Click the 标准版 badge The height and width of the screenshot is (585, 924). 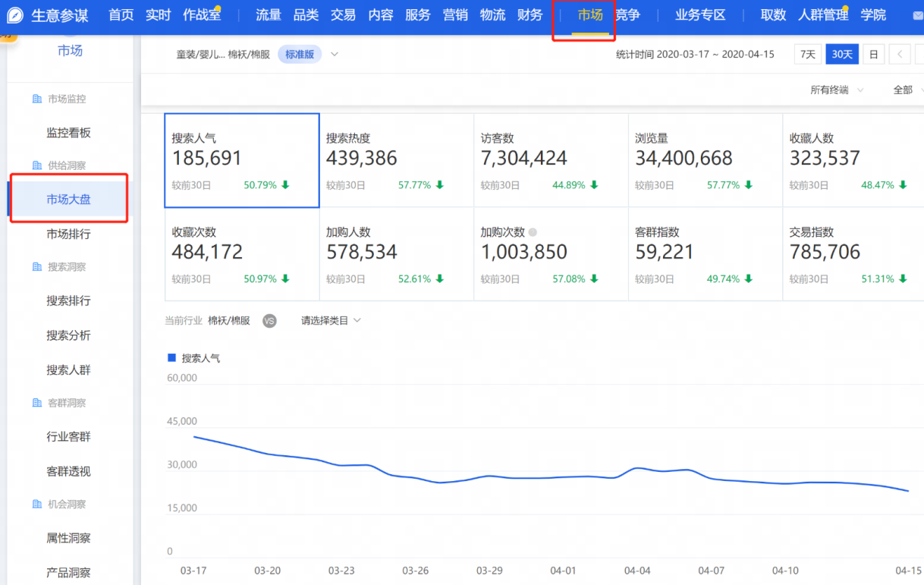pos(300,55)
